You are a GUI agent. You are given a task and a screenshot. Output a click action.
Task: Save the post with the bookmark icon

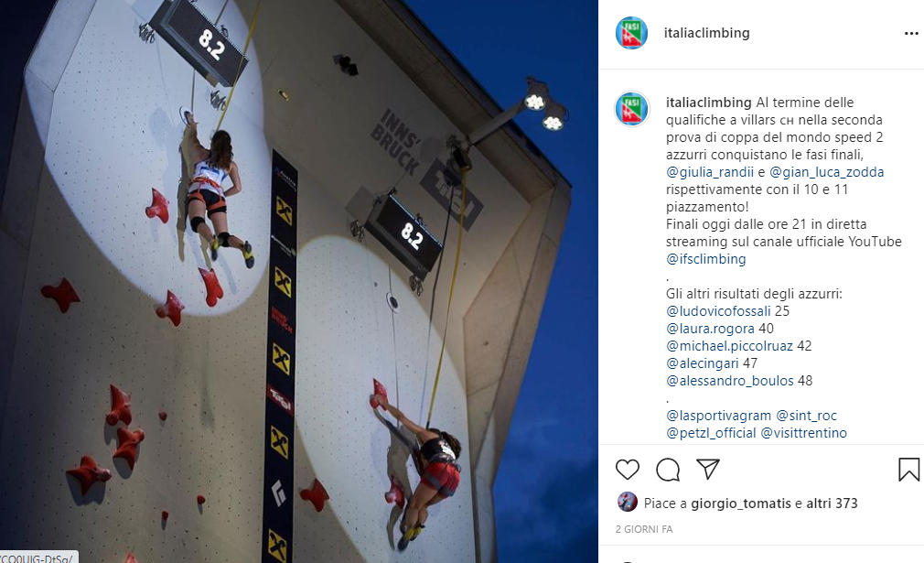coord(908,470)
